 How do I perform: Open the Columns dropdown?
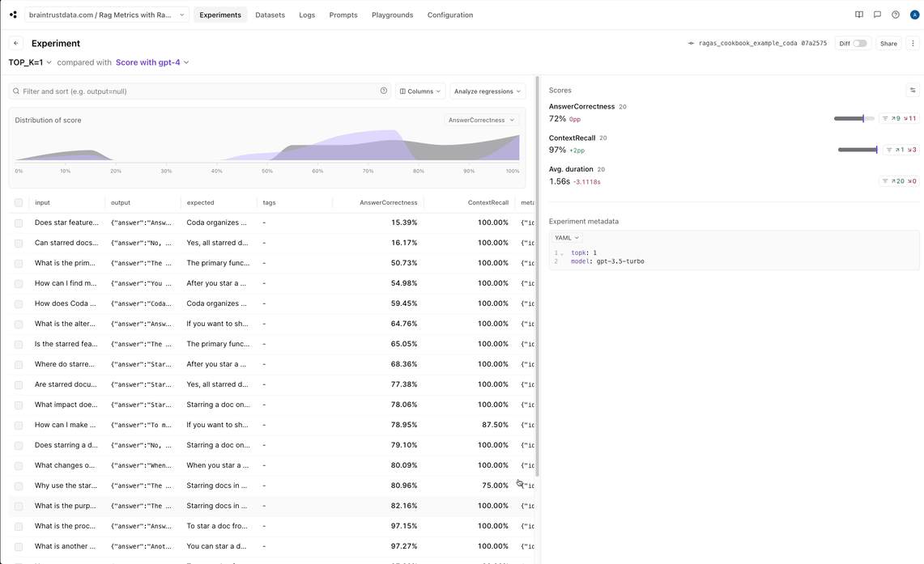tap(420, 91)
